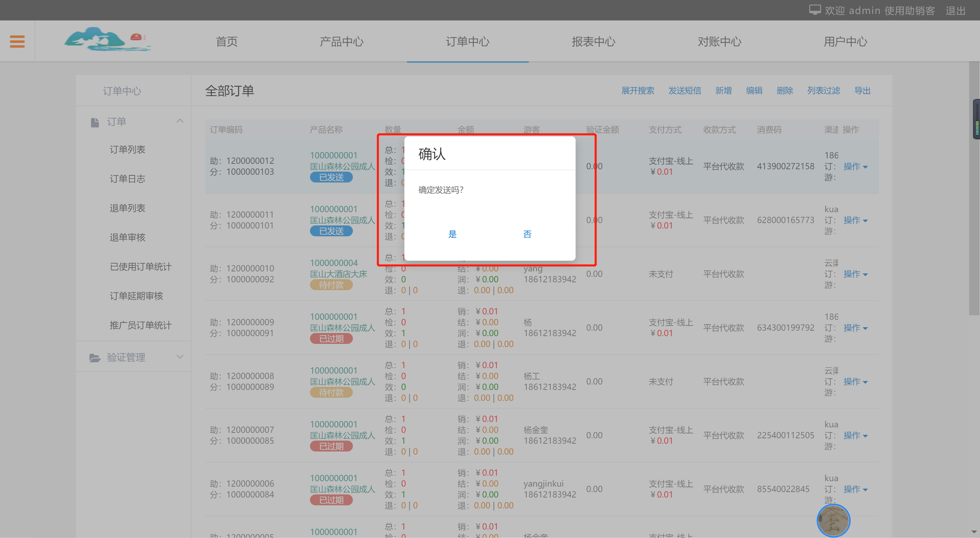This screenshot has height=538, width=980.
Task: Open the 产品中心 section
Action: point(341,42)
